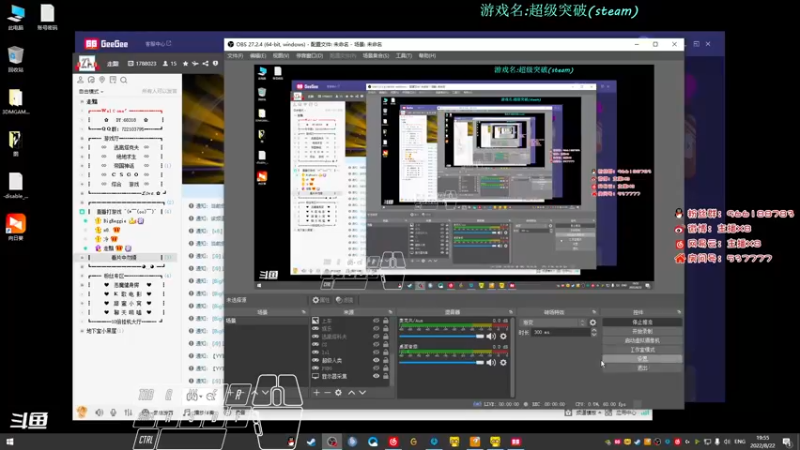800x450 pixels.
Task: Open OBS 编辑(E) menu
Action: click(x=258, y=56)
